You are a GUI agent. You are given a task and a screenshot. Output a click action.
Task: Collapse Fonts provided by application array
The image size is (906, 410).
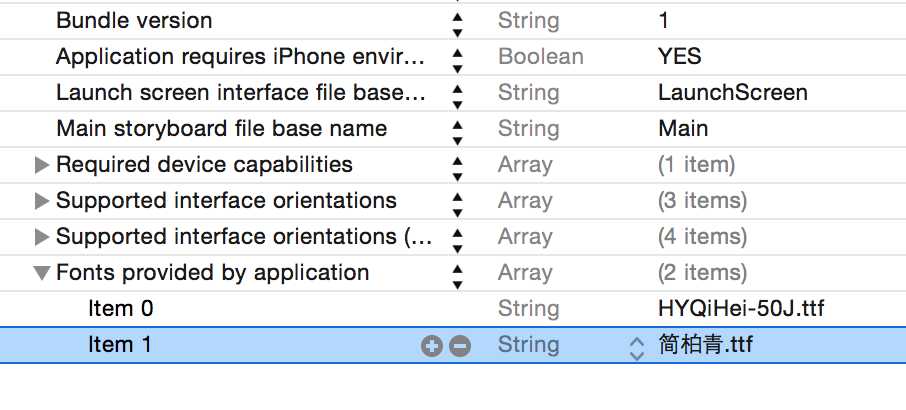coord(41,273)
